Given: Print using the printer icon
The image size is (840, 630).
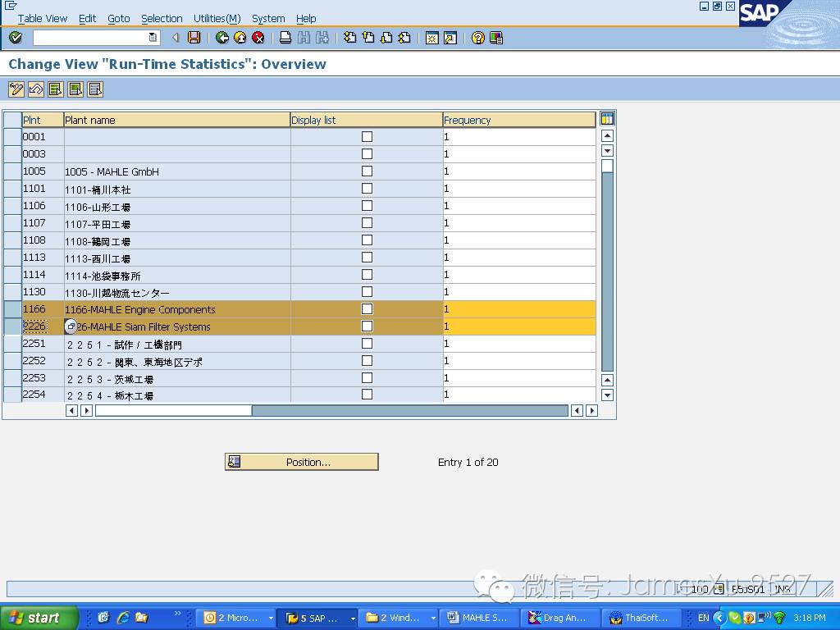Looking at the screenshot, I should pyautogui.click(x=285, y=38).
